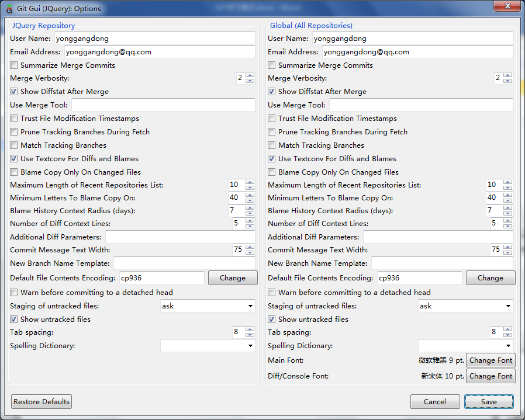Viewport: 525px width, 420px height.
Task: Enable Prune Tracking Branches During Fetch in JQuery
Action: coord(13,132)
